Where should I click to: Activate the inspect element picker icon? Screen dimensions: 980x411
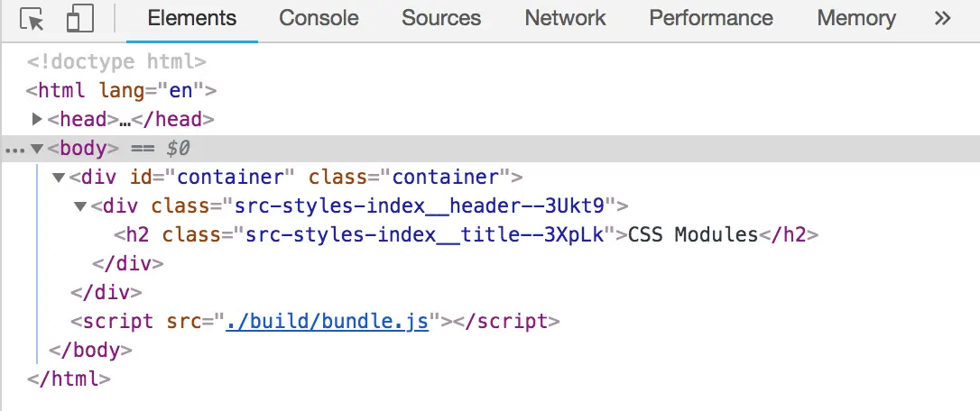[x=32, y=19]
